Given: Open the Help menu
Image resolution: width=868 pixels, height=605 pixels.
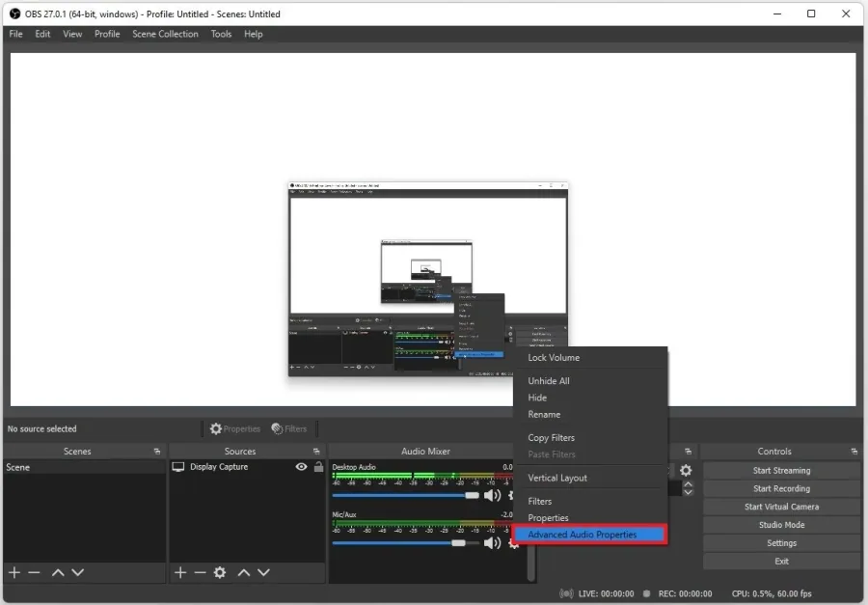Looking at the screenshot, I should pyautogui.click(x=253, y=34).
